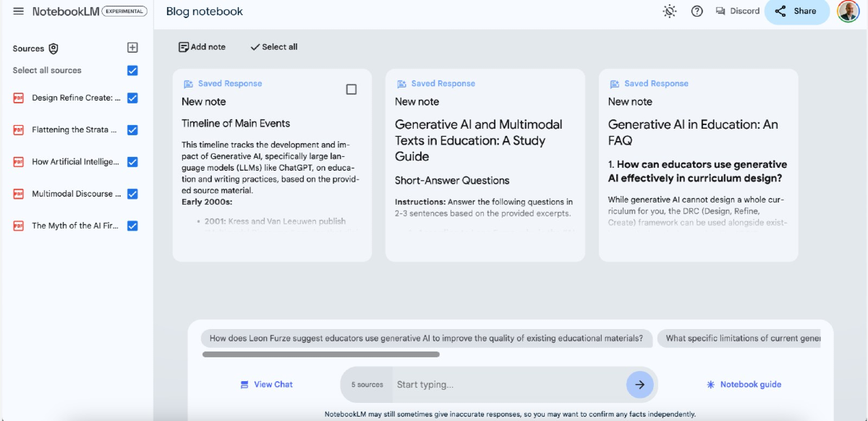Click the user profile avatar

[x=848, y=12]
